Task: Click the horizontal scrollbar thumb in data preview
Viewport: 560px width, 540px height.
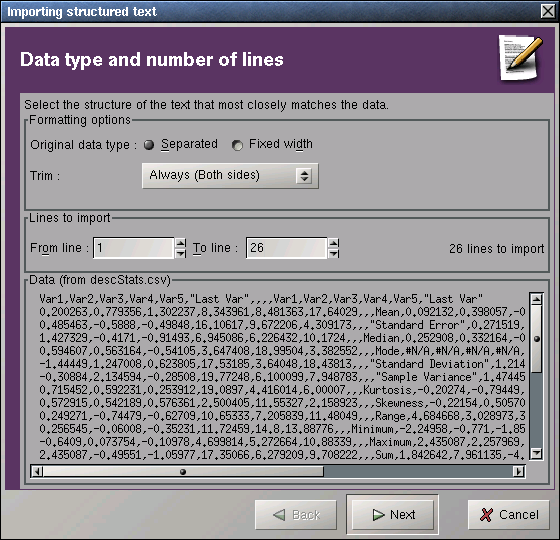Action: pos(183,472)
